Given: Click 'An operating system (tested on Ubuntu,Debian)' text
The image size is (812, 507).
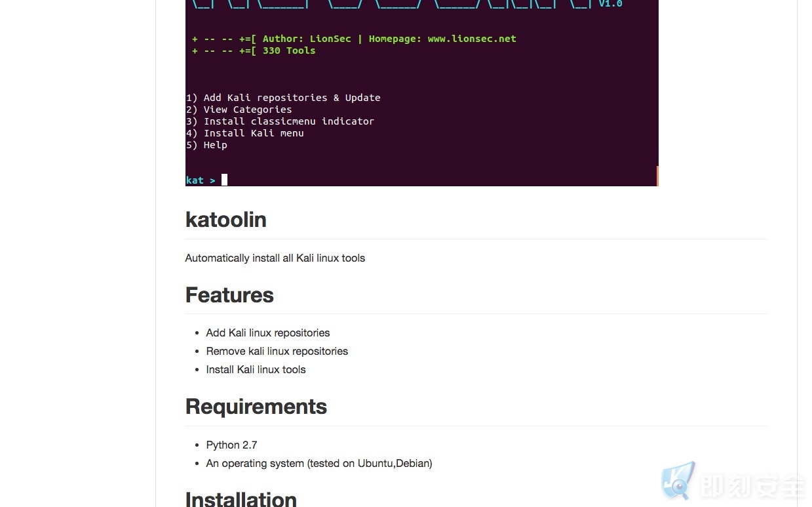Looking at the screenshot, I should [319, 464].
